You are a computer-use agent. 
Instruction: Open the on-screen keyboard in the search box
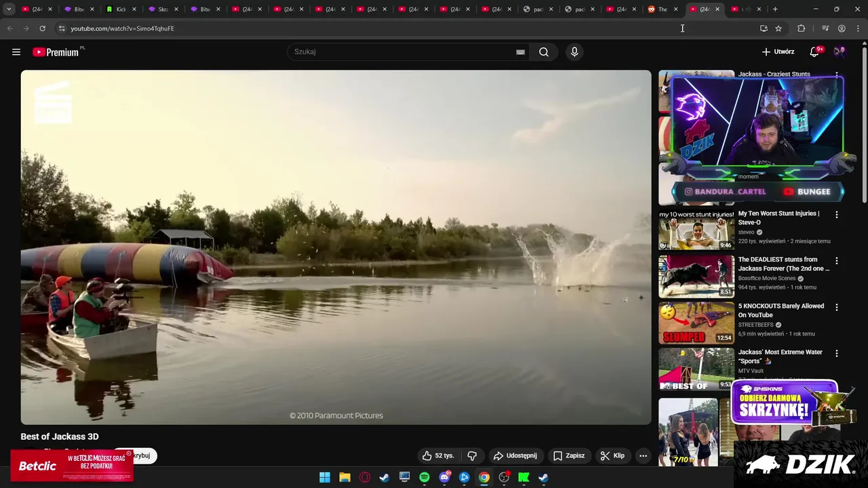click(520, 52)
